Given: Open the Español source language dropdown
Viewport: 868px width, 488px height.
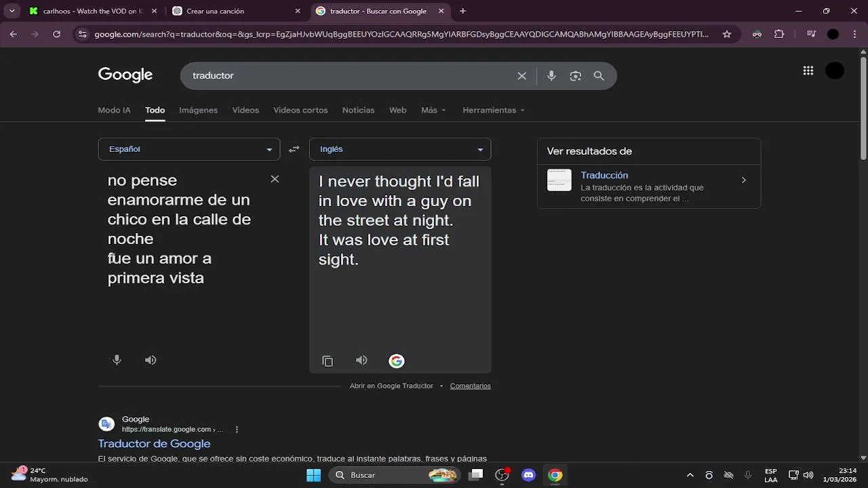Looking at the screenshot, I should click(x=189, y=149).
